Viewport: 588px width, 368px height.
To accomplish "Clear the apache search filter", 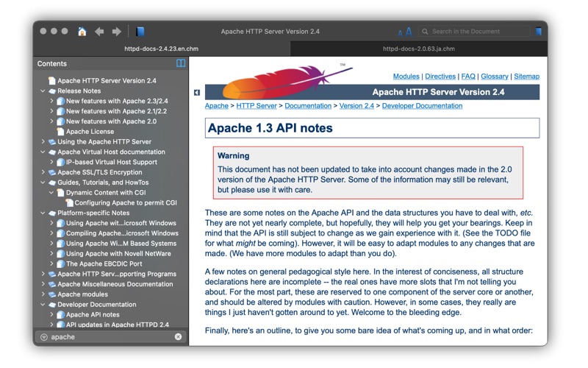I will [178, 337].
